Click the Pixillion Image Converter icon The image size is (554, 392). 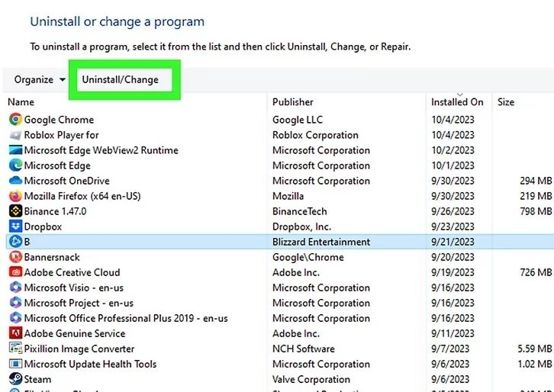click(15, 349)
